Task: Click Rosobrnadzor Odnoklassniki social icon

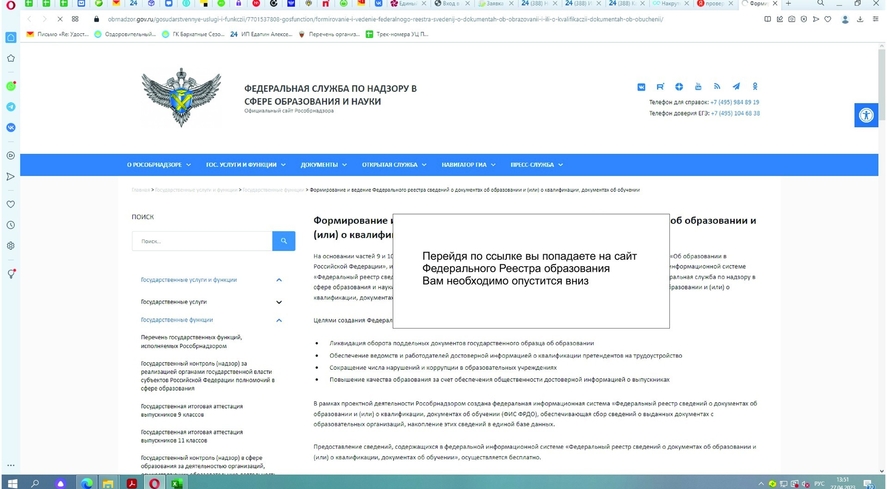Action: point(755,87)
